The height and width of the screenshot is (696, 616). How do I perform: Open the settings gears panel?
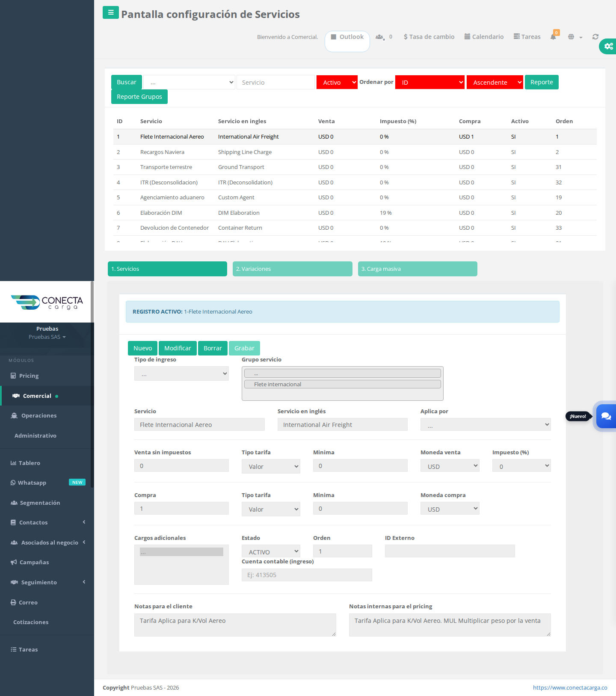click(x=608, y=46)
